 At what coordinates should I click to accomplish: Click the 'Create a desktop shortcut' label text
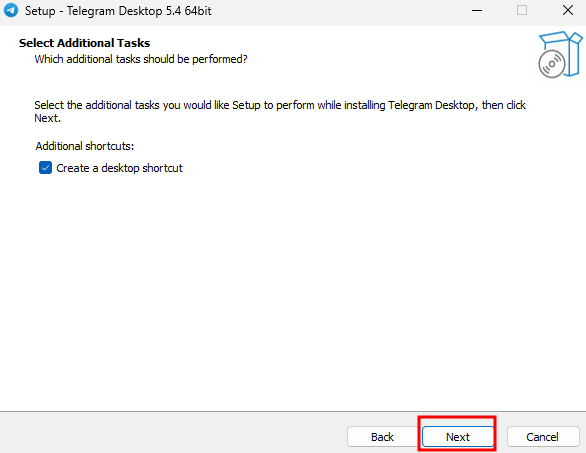point(120,168)
